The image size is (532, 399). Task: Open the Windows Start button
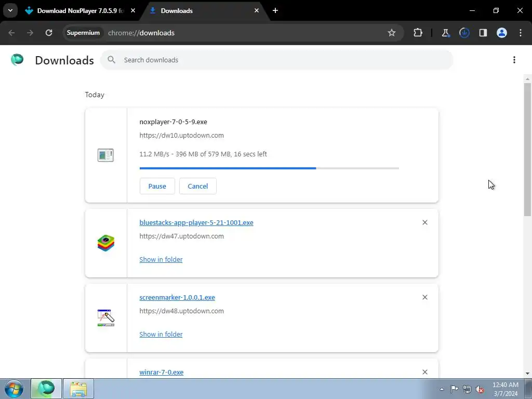pos(14,389)
